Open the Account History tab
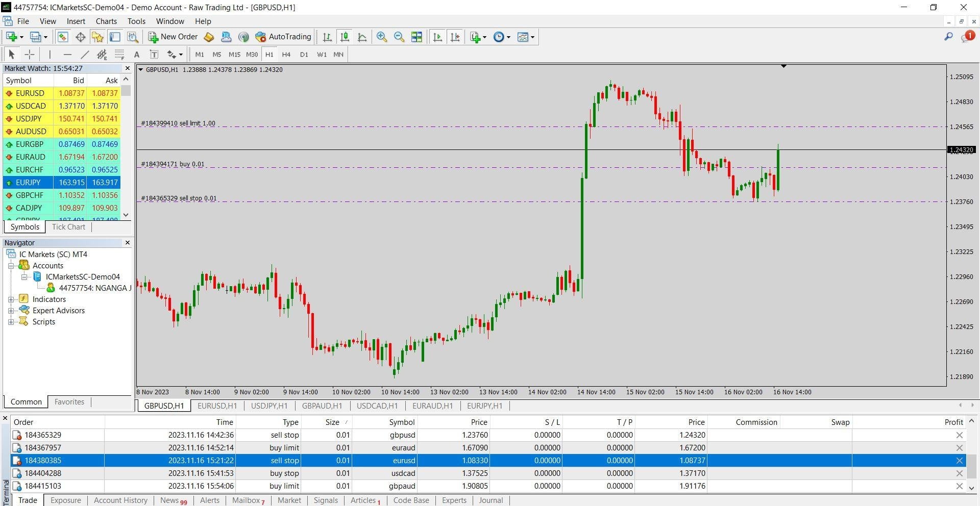The image size is (980, 506). pos(120,500)
